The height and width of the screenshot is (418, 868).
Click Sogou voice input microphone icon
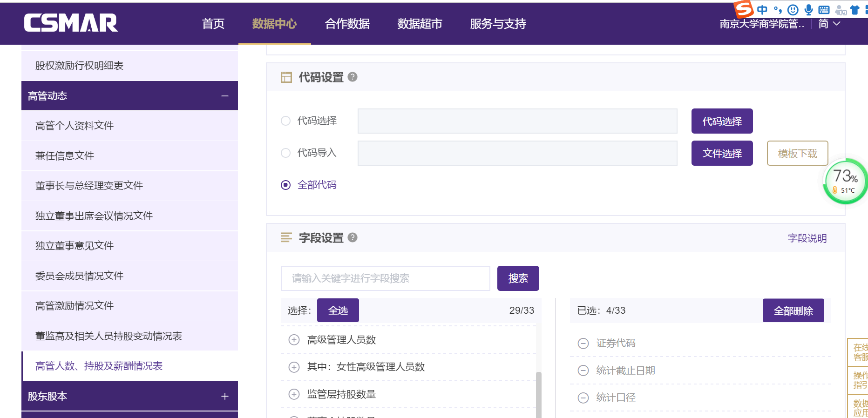[809, 10]
